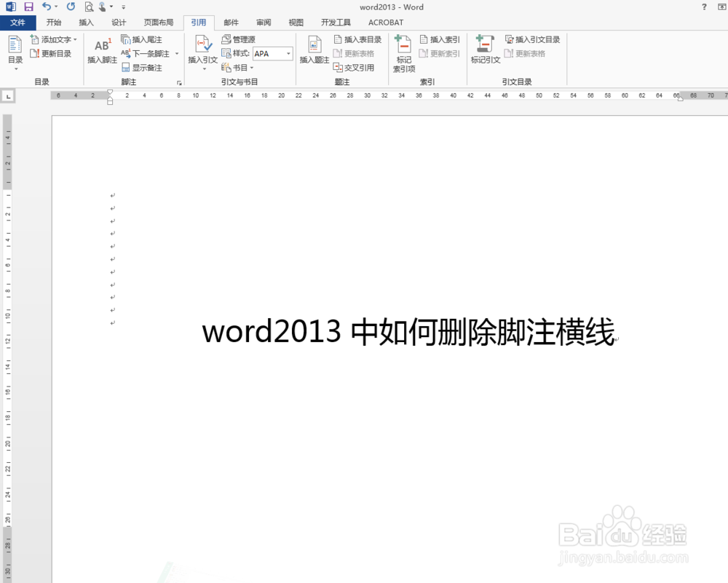
Task: Click the Undo arrow icon
Action: (x=46, y=7)
